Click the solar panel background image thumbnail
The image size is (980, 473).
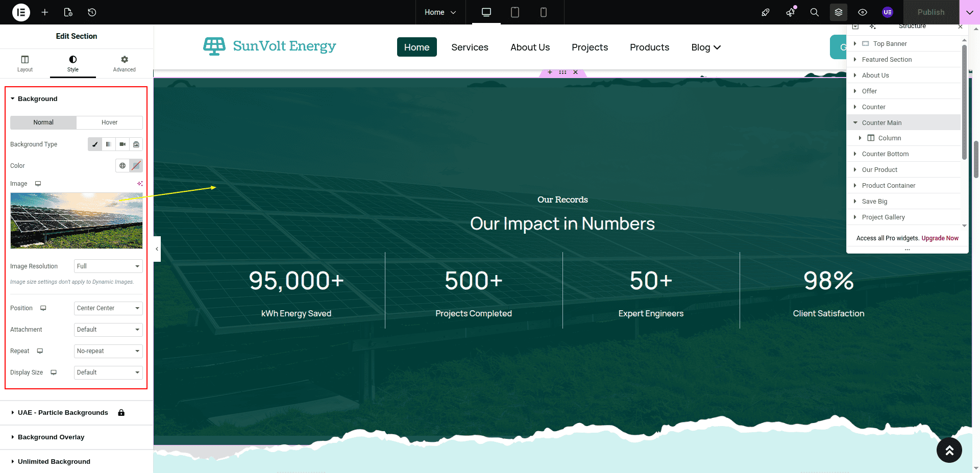pyautogui.click(x=77, y=220)
